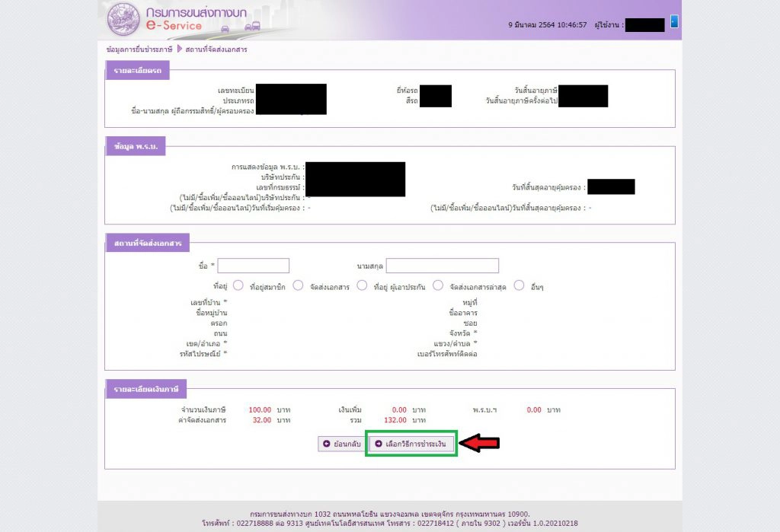This screenshot has width=780, height=532.
Task: Focus the ชื่อ first name input field
Action: tap(254, 266)
